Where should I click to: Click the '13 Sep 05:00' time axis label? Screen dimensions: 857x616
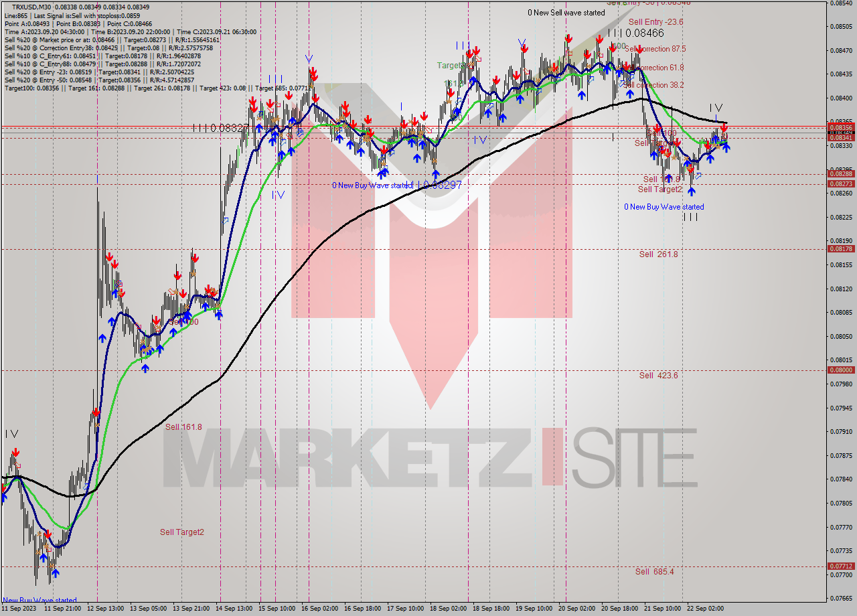tap(149, 609)
